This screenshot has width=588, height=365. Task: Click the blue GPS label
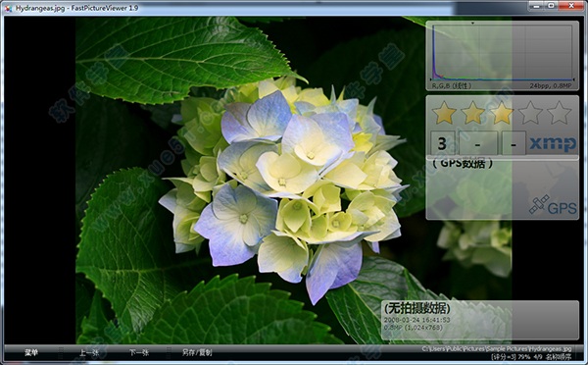[x=563, y=208]
